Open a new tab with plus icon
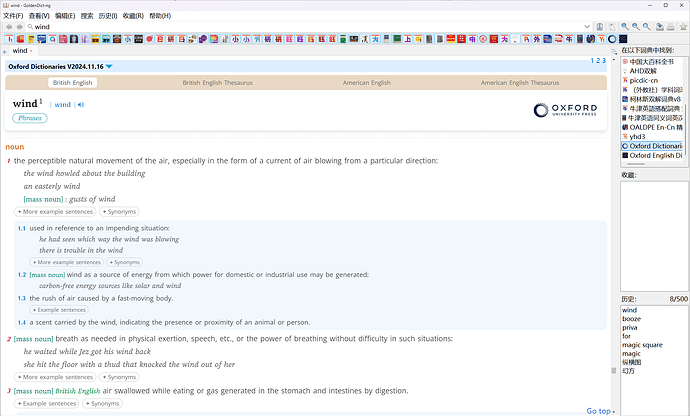The width and height of the screenshot is (690, 416). [x=4, y=51]
